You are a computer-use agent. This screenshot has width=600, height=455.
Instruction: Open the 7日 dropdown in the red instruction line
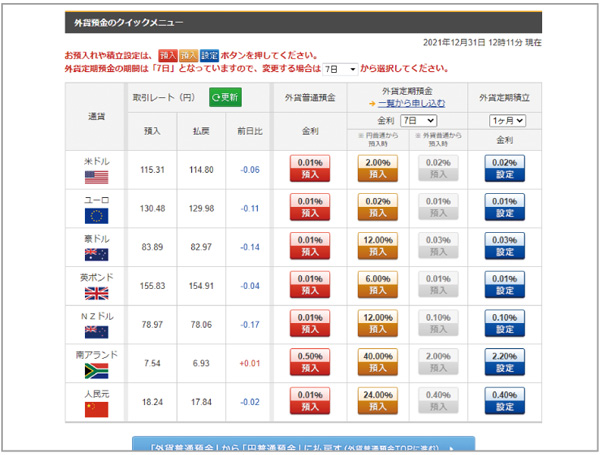[x=340, y=69]
